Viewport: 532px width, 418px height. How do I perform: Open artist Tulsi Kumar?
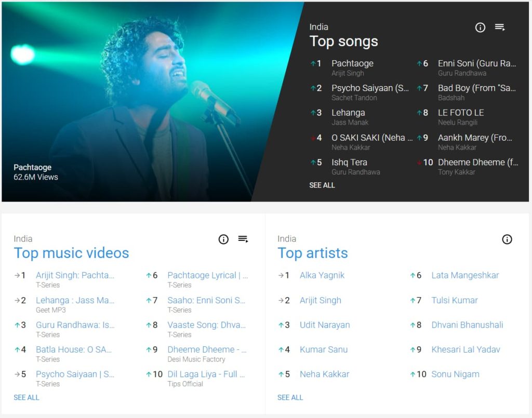click(455, 300)
